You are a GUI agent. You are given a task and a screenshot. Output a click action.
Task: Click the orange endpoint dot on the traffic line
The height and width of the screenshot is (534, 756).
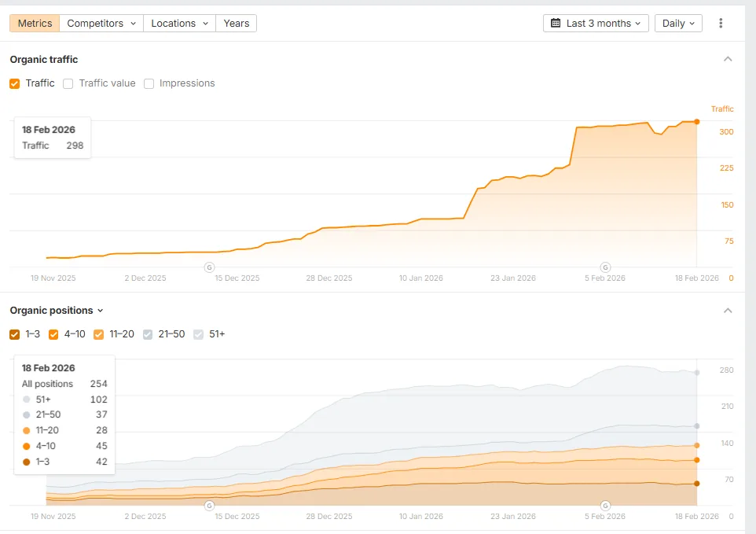(x=695, y=122)
